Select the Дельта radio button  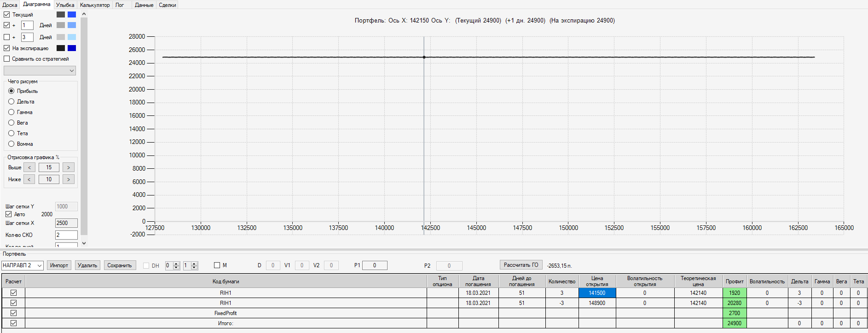12,102
